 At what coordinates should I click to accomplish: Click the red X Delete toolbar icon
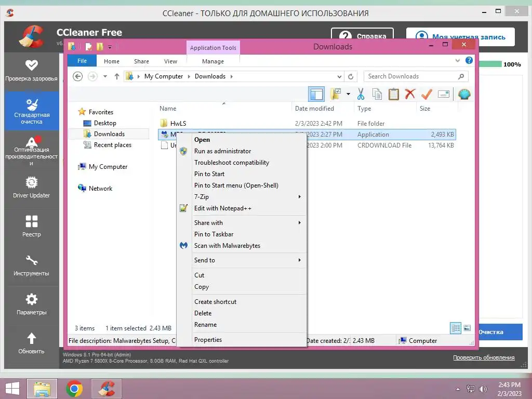pyautogui.click(x=410, y=94)
